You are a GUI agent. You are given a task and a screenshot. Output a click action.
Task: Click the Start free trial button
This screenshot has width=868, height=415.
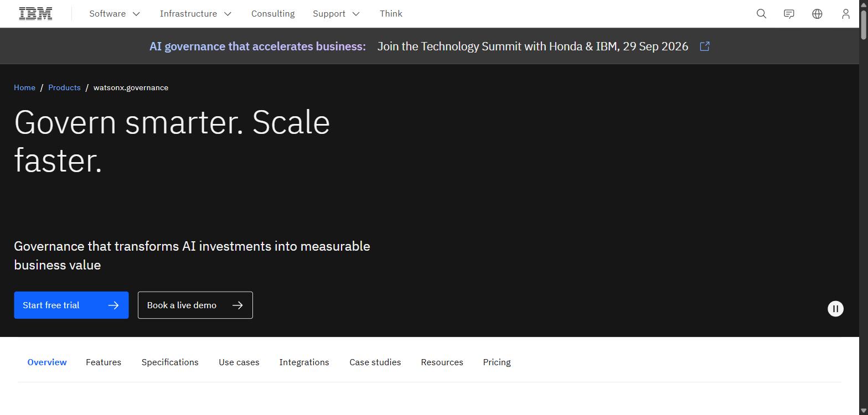pyautogui.click(x=71, y=305)
